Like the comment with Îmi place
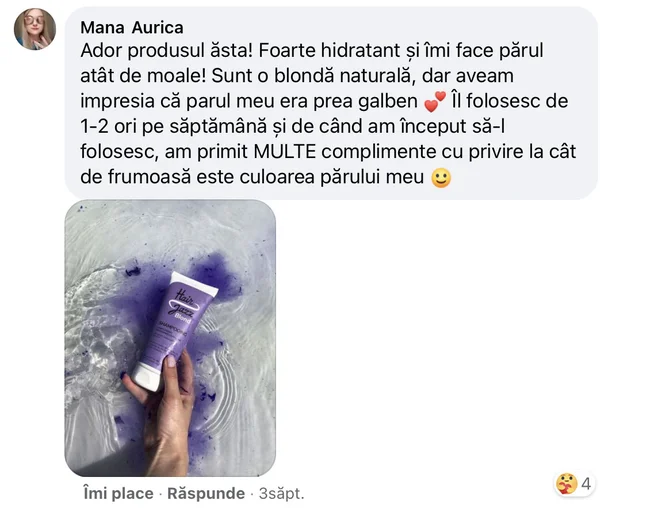Screen dimensions: 650x508 [x=119, y=493]
